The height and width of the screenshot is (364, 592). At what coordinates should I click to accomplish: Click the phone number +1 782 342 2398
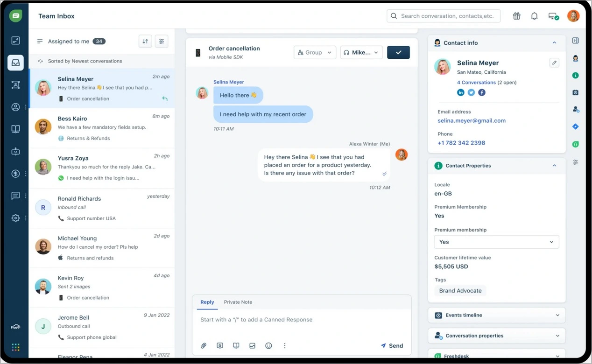click(461, 143)
